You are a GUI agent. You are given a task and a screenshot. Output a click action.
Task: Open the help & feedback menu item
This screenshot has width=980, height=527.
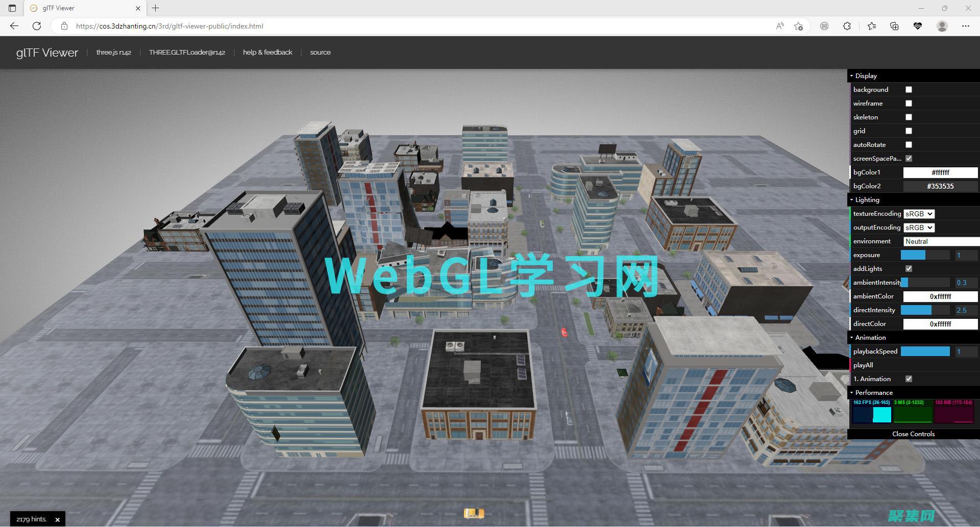click(267, 52)
